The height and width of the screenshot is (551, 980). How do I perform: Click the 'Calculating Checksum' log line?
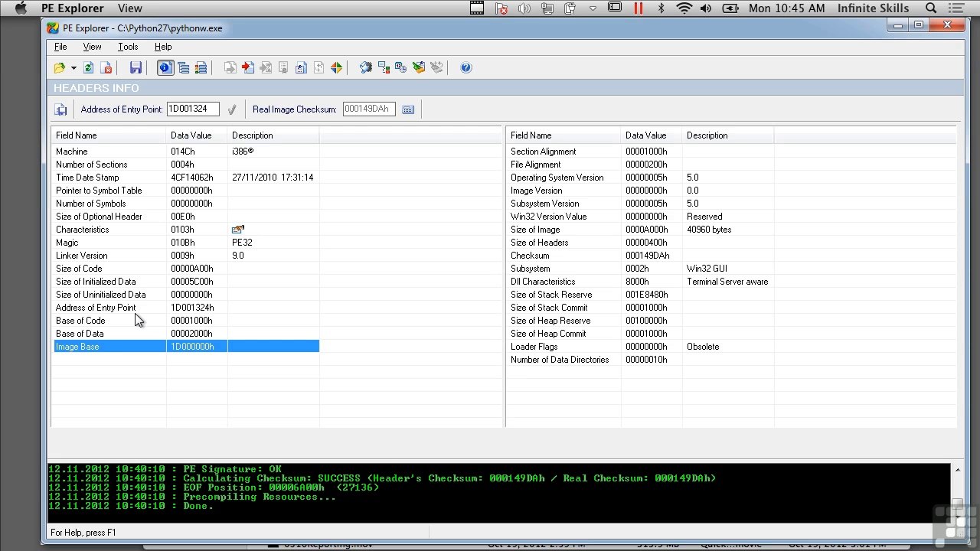pyautogui.click(x=382, y=478)
